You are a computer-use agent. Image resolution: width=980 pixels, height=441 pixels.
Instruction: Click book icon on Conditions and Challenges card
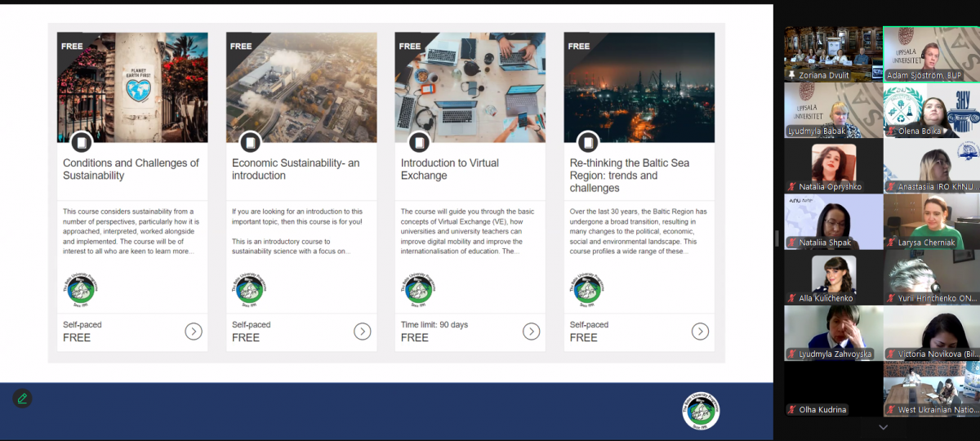[81, 142]
